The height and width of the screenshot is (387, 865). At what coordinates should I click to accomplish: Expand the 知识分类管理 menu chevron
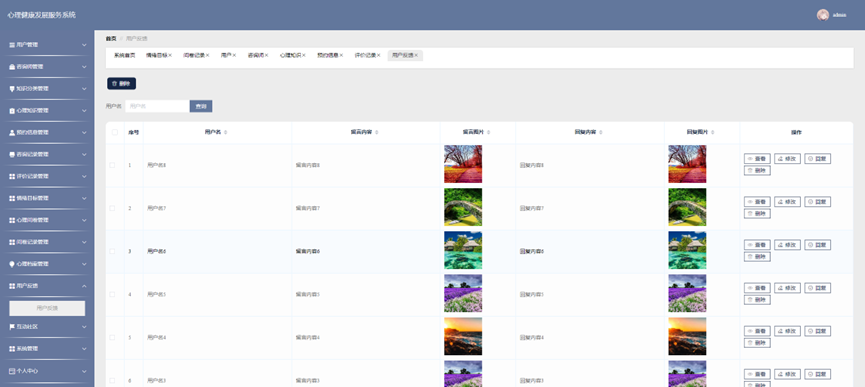(84, 89)
